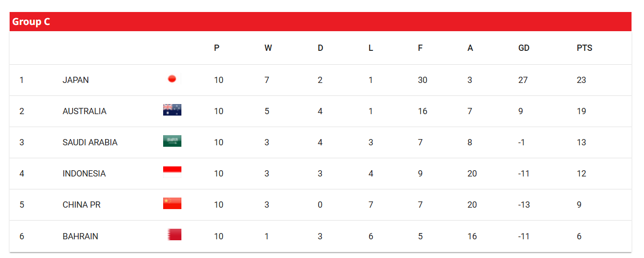644x258 pixels.
Task: Click the P column header
Action: (x=217, y=48)
